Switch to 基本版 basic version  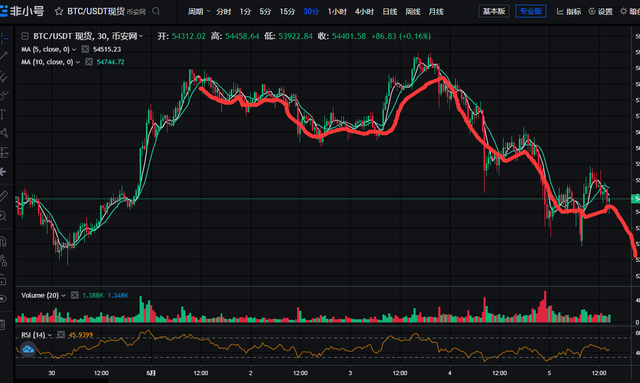(494, 11)
